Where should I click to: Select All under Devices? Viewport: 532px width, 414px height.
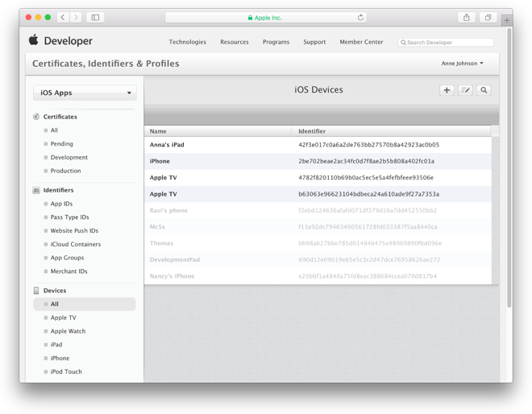[x=85, y=304]
